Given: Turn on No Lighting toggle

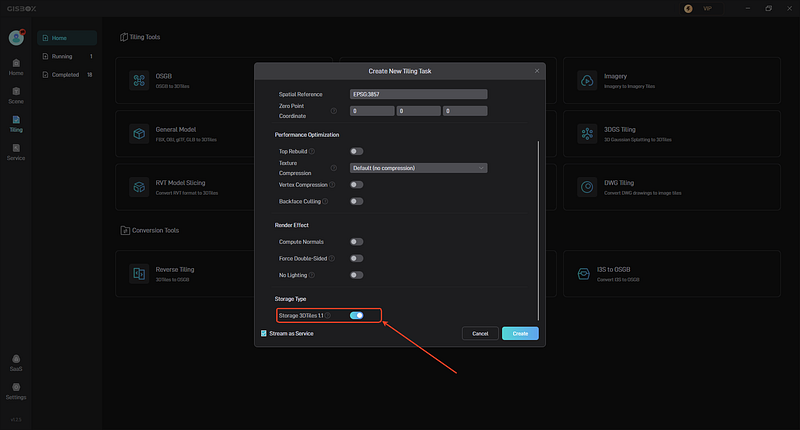Looking at the screenshot, I should 357,275.
